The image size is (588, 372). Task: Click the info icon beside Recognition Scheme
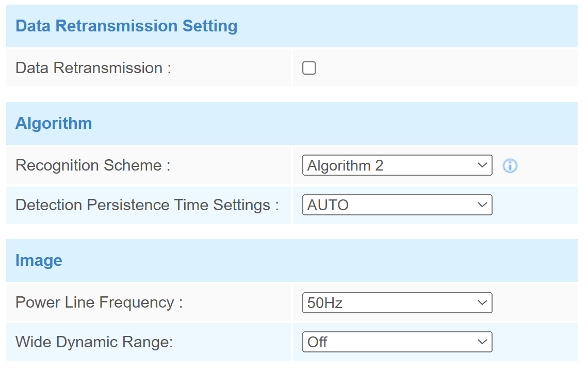(510, 166)
